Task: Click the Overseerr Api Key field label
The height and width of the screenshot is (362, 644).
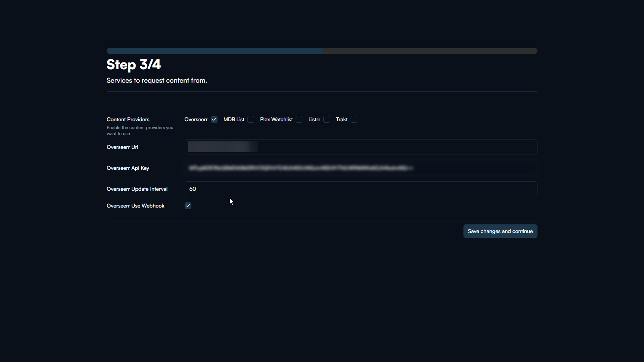Action: (x=128, y=168)
